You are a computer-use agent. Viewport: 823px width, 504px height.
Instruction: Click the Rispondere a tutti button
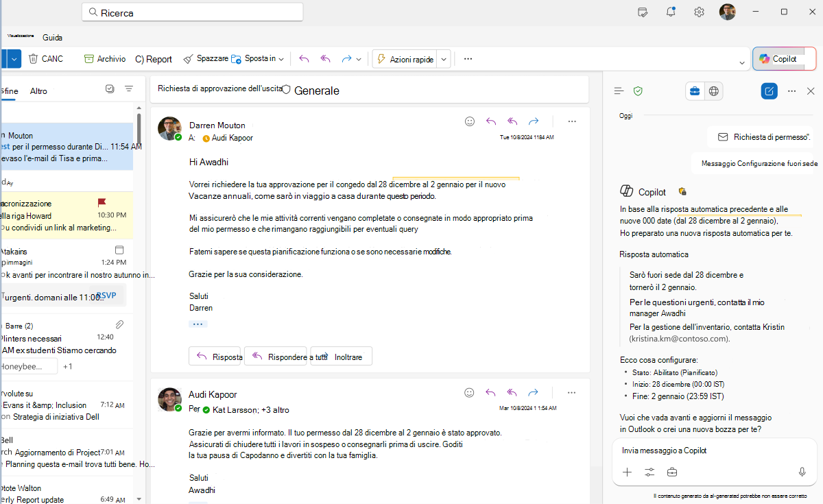[276, 357]
